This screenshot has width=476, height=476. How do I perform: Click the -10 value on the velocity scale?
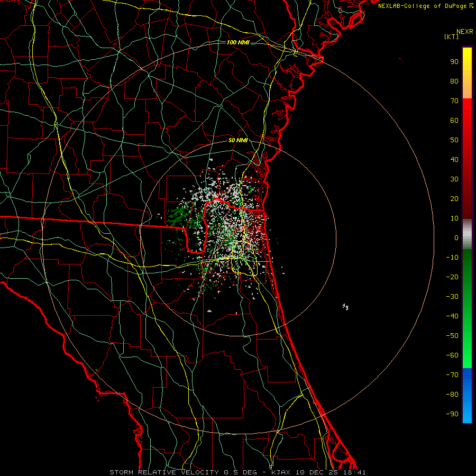click(x=452, y=258)
